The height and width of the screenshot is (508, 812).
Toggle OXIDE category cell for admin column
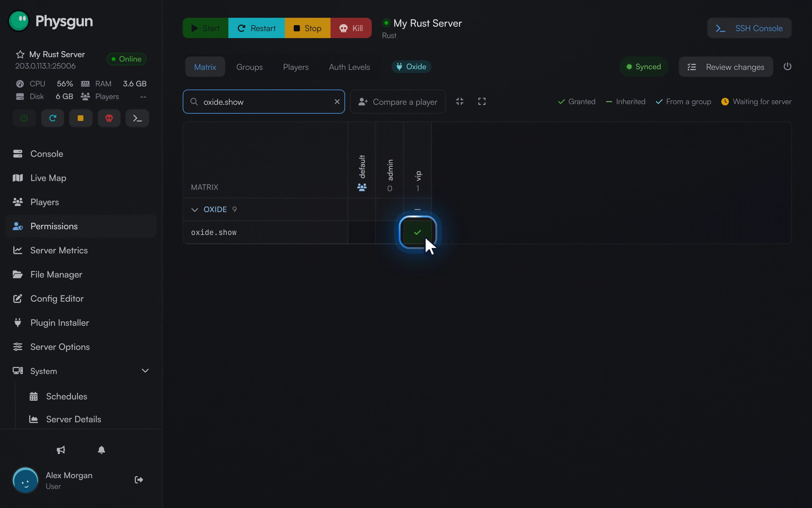(390, 209)
